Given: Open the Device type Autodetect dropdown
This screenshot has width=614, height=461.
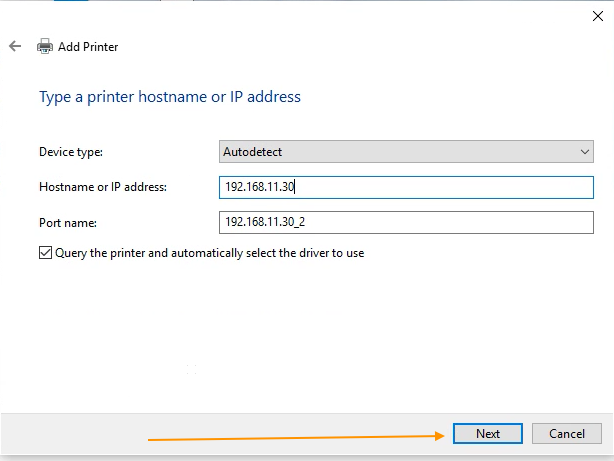Looking at the screenshot, I should click(x=406, y=152).
